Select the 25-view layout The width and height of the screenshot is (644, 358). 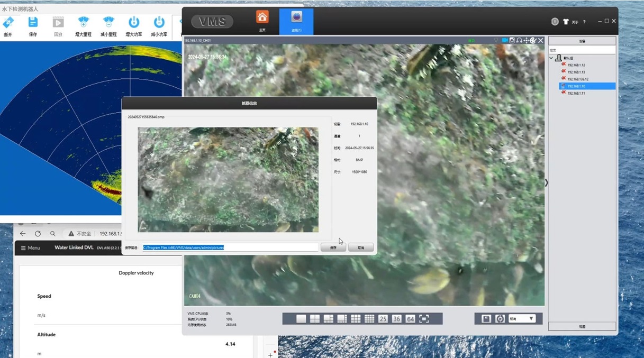(x=383, y=319)
